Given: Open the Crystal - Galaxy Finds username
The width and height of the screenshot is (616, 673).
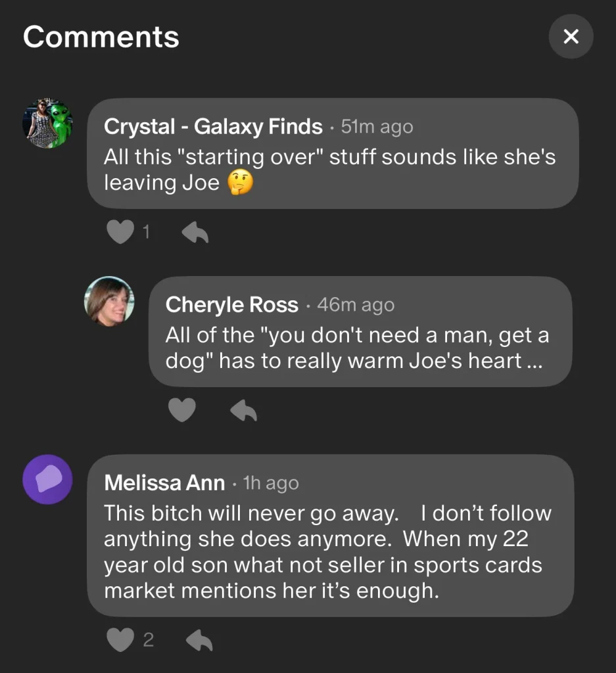Looking at the screenshot, I should click(213, 126).
